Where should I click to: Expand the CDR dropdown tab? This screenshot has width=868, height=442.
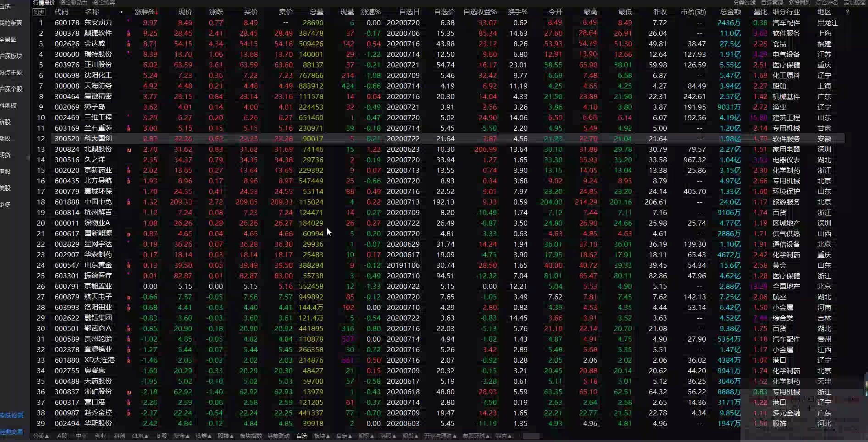pos(140,436)
